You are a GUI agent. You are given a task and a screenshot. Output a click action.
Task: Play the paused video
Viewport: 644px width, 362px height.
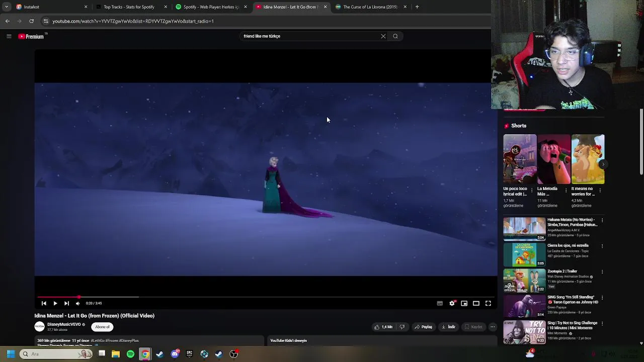tap(55, 303)
